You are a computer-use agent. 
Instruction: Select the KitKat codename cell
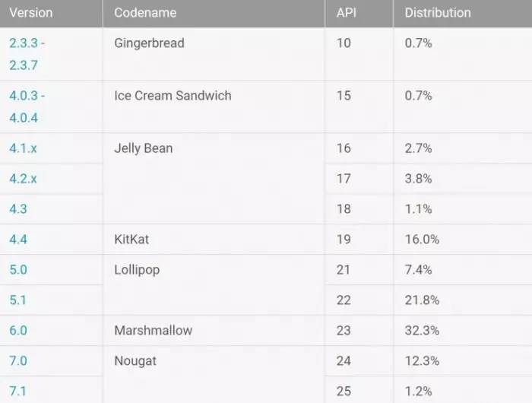pos(131,240)
